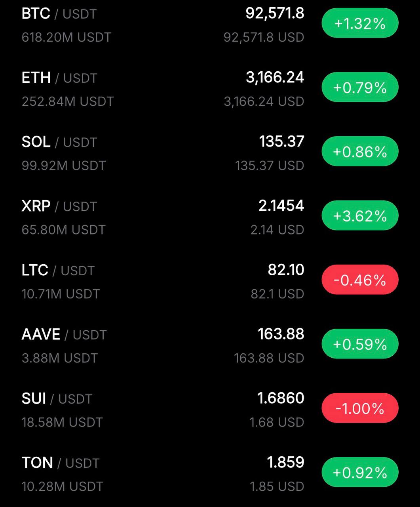The image size is (420, 507).
Task: Select the 618.20M USDT volume text
Action: 66,38
